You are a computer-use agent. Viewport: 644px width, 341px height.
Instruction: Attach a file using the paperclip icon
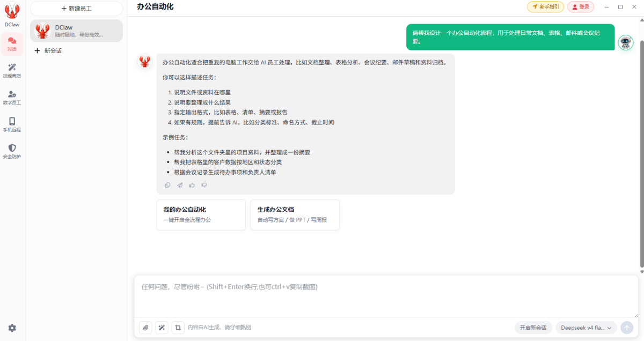[145, 327]
